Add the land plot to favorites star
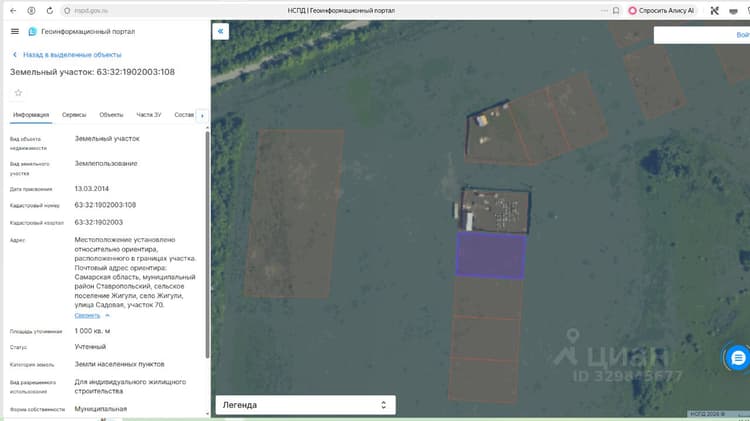 pos(19,93)
